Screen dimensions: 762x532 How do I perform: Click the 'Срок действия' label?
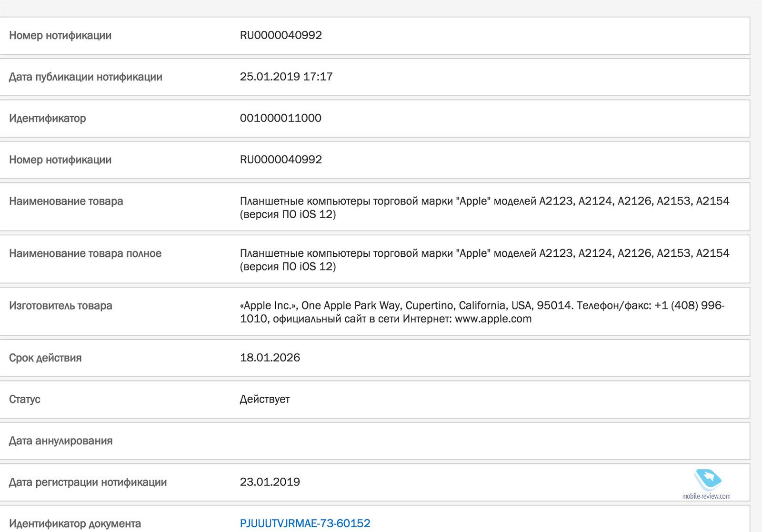pos(45,358)
